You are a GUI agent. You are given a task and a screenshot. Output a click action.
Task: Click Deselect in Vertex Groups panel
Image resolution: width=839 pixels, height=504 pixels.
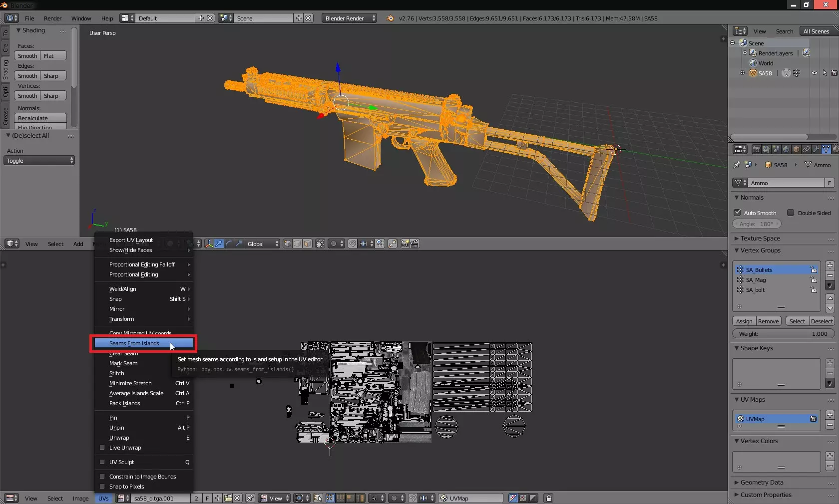click(822, 321)
